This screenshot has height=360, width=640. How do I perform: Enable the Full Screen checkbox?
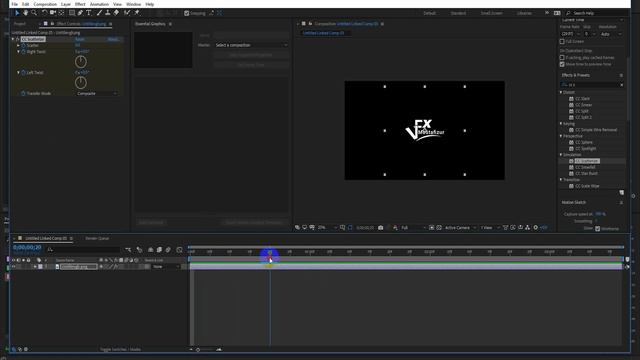[x=562, y=42]
